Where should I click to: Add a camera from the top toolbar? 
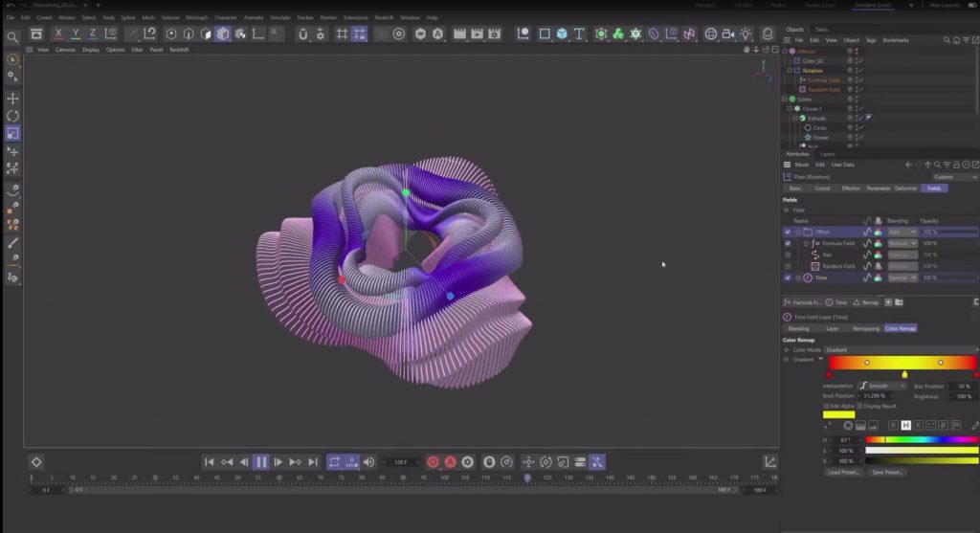pos(728,33)
